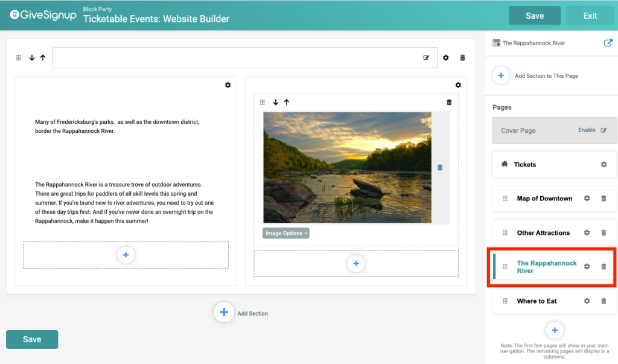Screen dimensions: 618x364
Task: Open the page preview in new window icon
Action: (x=608, y=43)
